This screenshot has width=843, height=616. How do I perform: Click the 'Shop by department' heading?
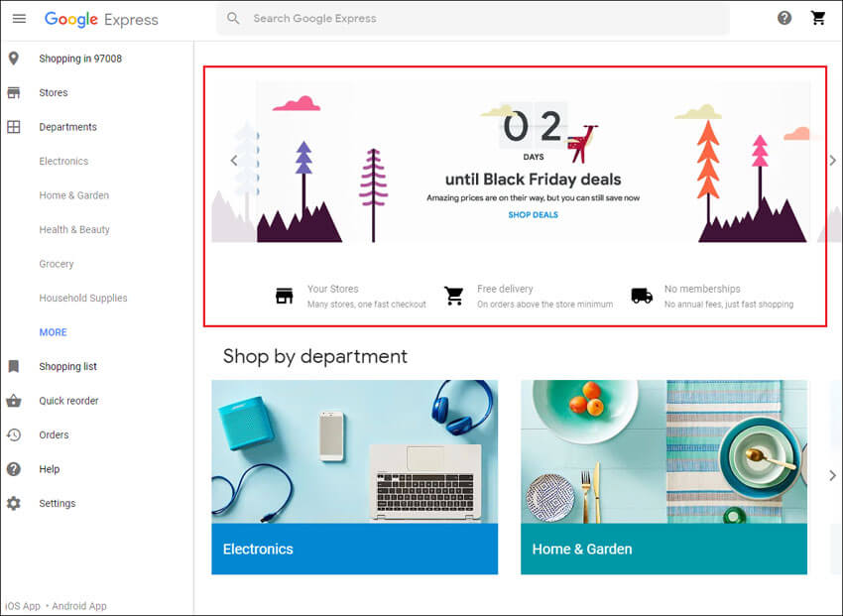pos(315,356)
